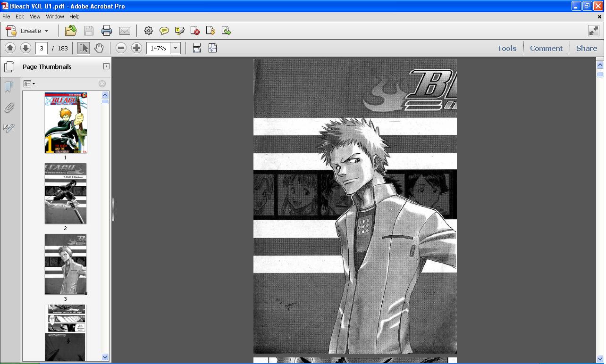Collapse the Page Thumbnails pane

pyautogui.click(x=106, y=66)
